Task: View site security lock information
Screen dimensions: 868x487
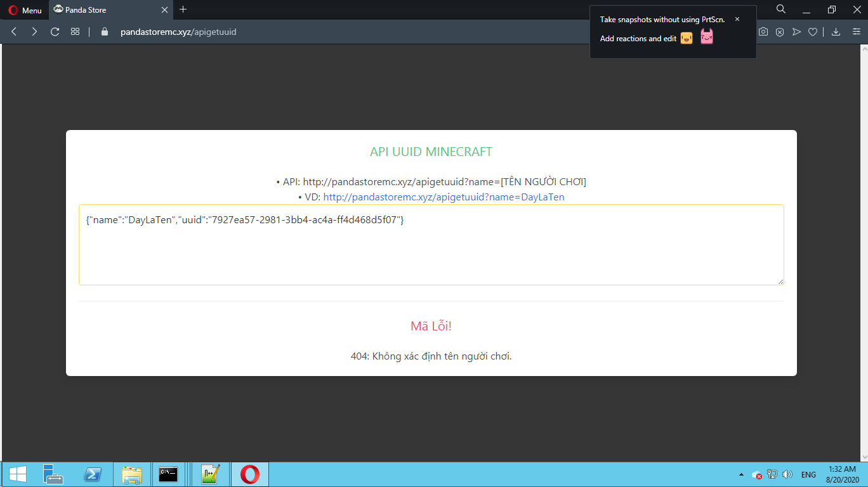Action: point(105,32)
